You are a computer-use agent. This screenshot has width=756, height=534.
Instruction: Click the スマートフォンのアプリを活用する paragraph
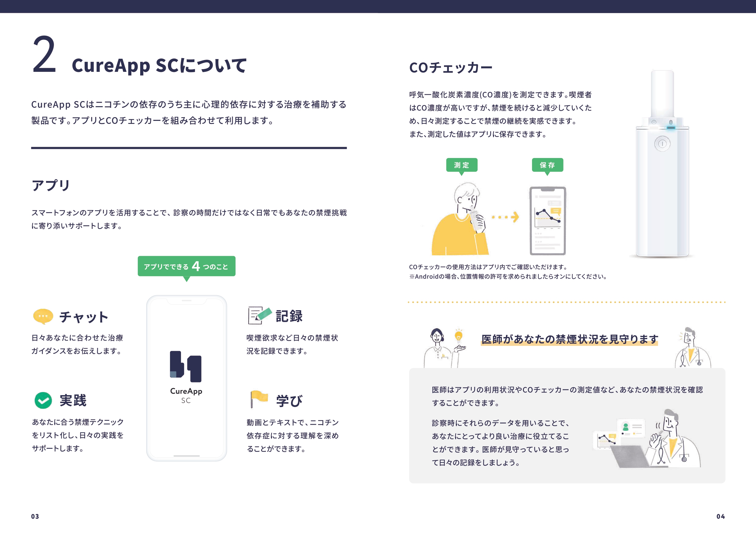189,219
